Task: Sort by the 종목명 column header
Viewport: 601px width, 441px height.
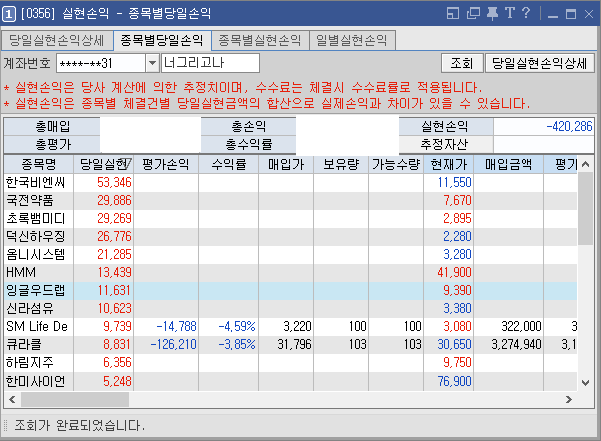Action: (39, 164)
